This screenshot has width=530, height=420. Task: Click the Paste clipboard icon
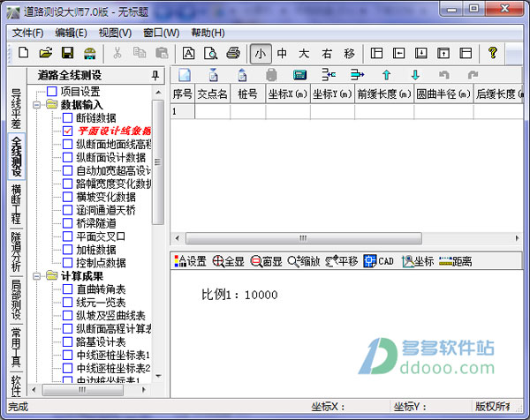pos(162,53)
